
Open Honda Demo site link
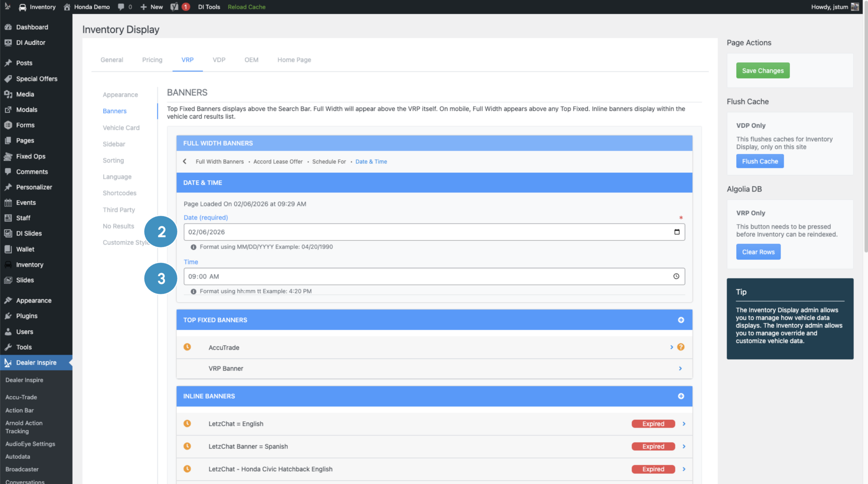pyautogui.click(x=87, y=7)
